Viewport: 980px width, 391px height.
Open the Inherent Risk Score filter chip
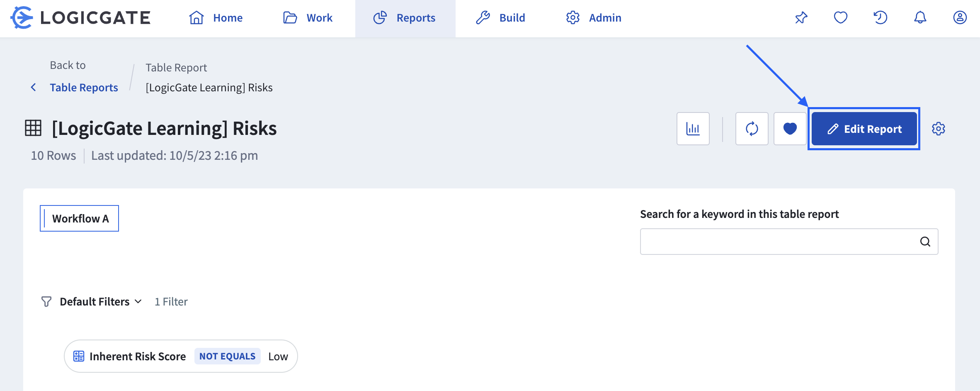pyautogui.click(x=181, y=356)
